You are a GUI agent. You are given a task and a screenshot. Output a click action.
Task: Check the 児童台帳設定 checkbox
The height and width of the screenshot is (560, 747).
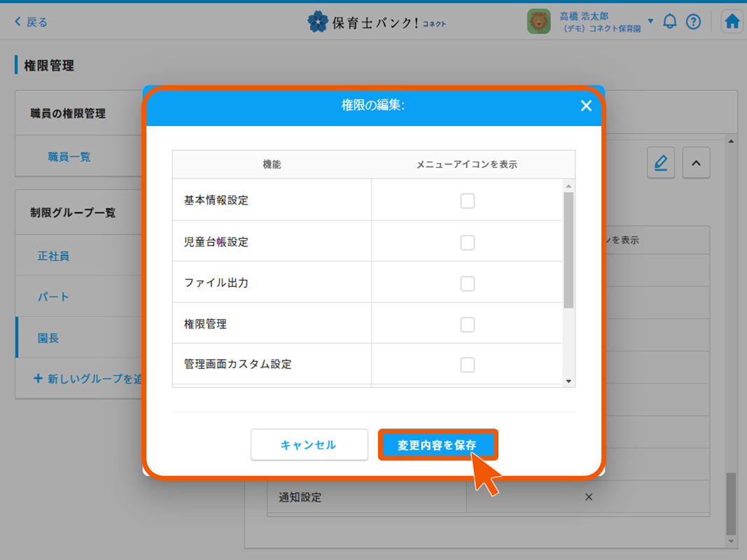[x=467, y=242]
